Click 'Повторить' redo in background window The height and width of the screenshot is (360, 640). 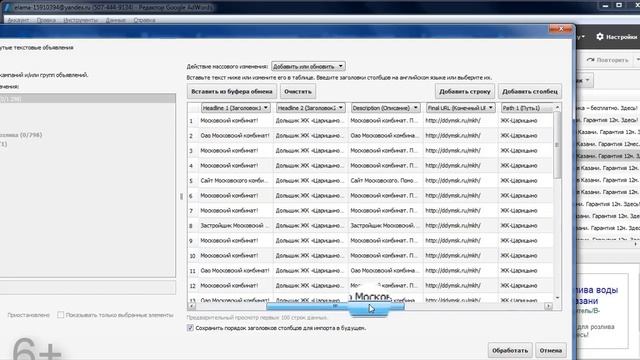tap(607, 60)
